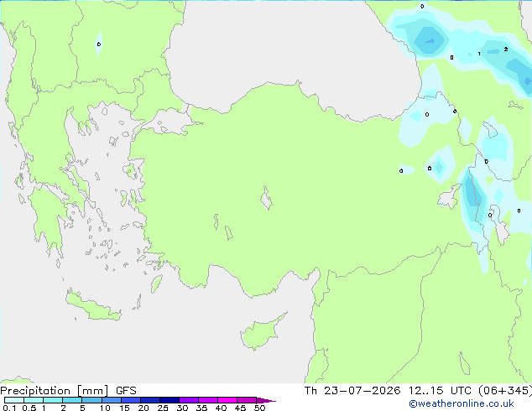Click the 'Precipitation' title word
Image resolution: width=532 pixels, height=411 pixels.
35,391
